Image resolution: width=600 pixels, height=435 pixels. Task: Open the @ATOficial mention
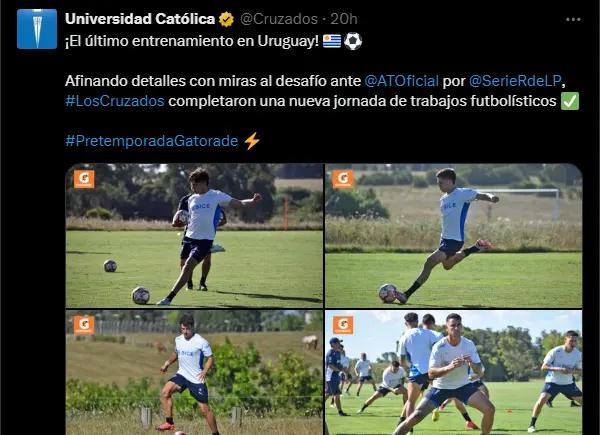tap(401, 81)
